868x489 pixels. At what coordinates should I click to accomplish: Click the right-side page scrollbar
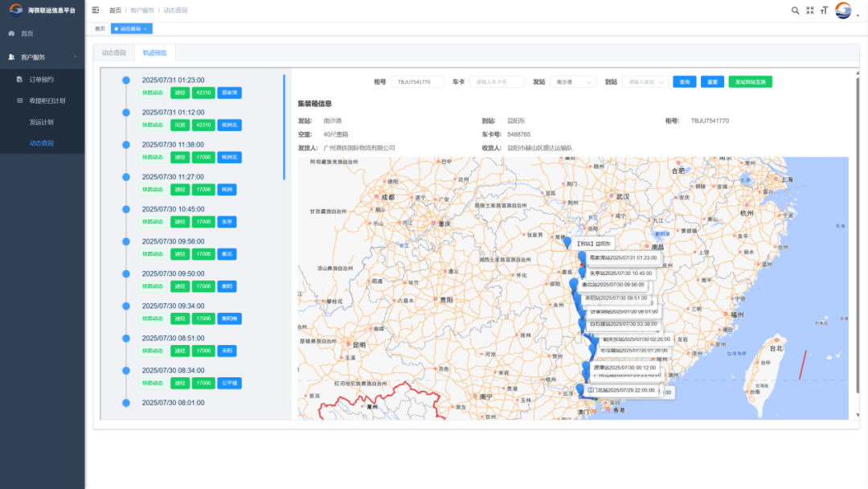(x=858, y=236)
